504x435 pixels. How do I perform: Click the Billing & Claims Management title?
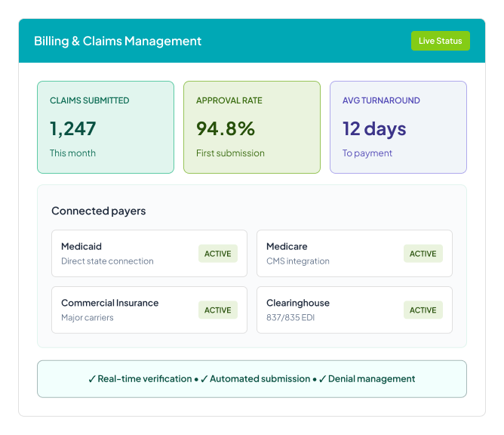[118, 41]
